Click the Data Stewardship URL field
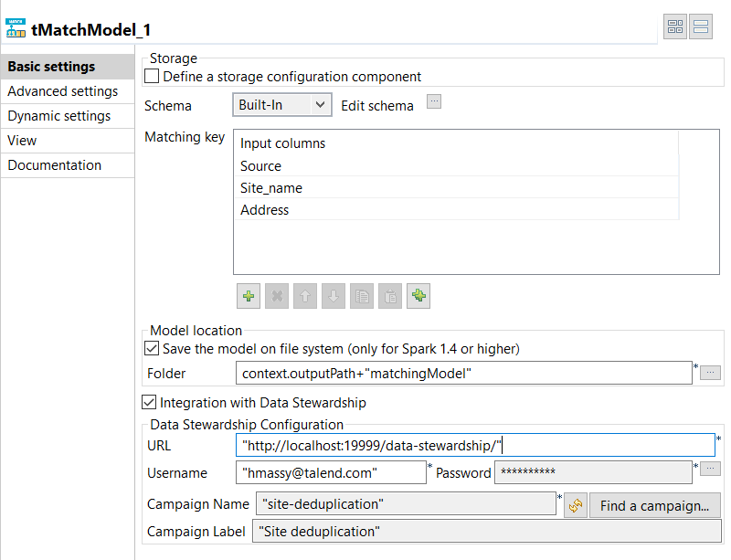This screenshot has height=560, width=731. tap(474, 445)
